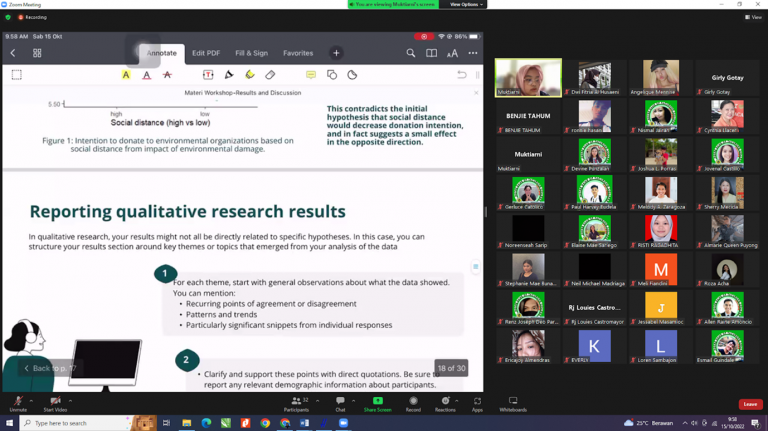Screen dimensions: 768x431
Task: Click the Windows taskbar search box
Action: (x=88, y=423)
